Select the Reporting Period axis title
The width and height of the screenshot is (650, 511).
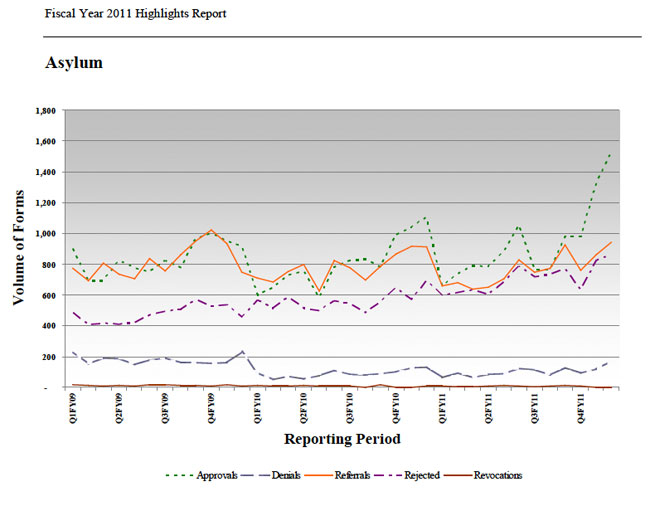pyautogui.click(x=342, y=439)
